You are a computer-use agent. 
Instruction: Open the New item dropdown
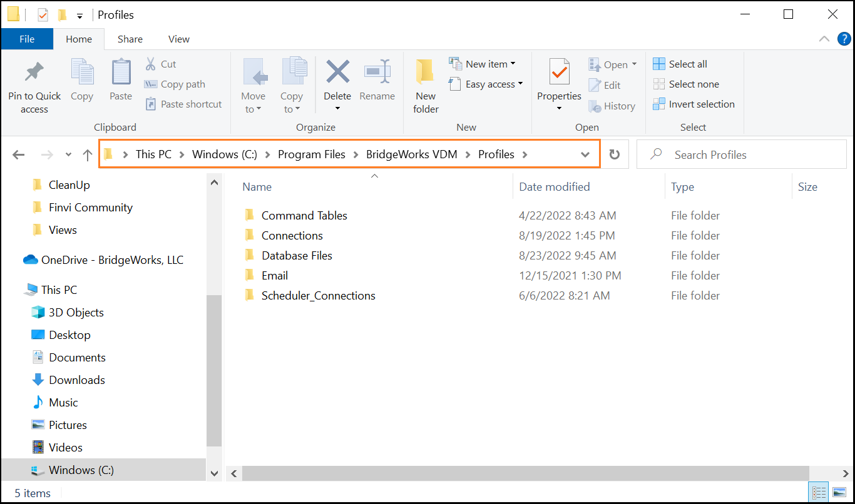click(483, 64)
